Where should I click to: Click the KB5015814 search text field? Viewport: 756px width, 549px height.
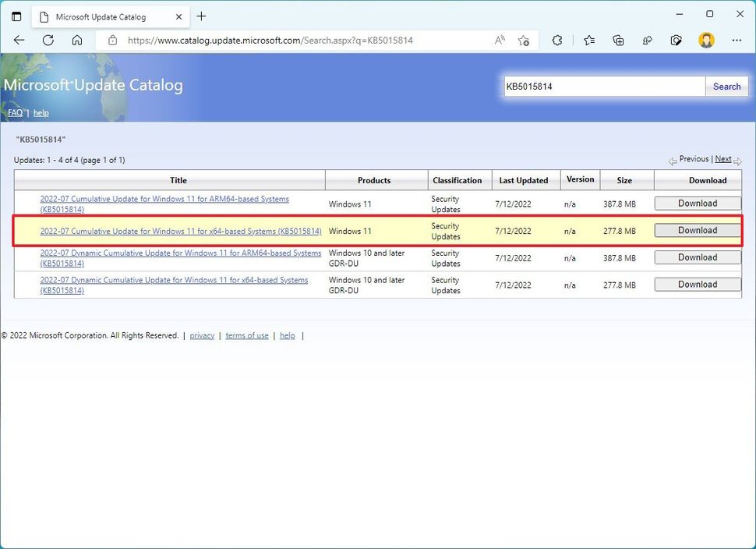(603, 87)
